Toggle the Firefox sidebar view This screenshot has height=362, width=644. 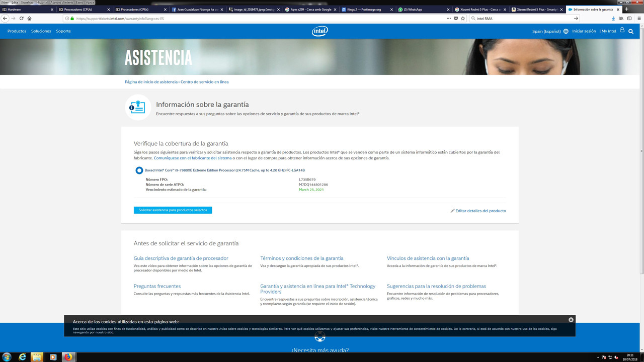[629, 18]
